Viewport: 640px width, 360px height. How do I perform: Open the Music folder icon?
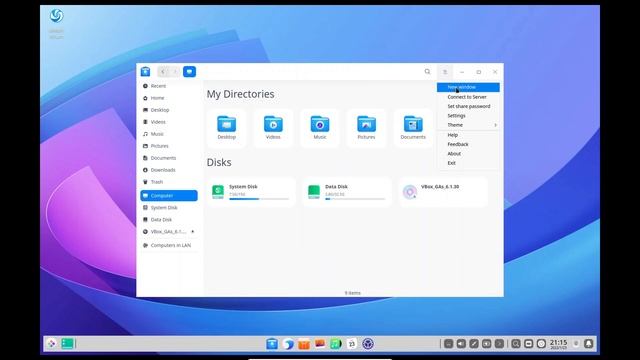(320, 128)
